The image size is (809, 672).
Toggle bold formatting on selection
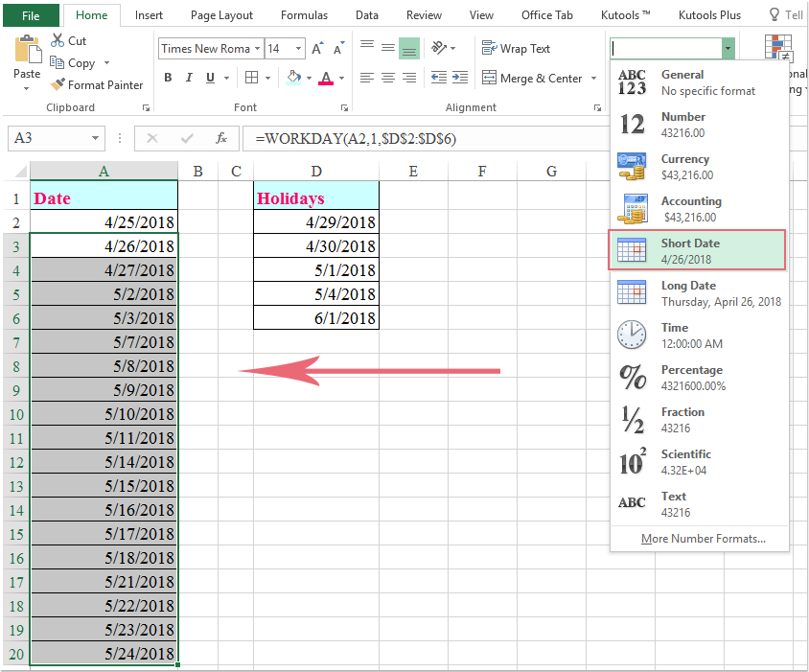click(x=168, y=77)
